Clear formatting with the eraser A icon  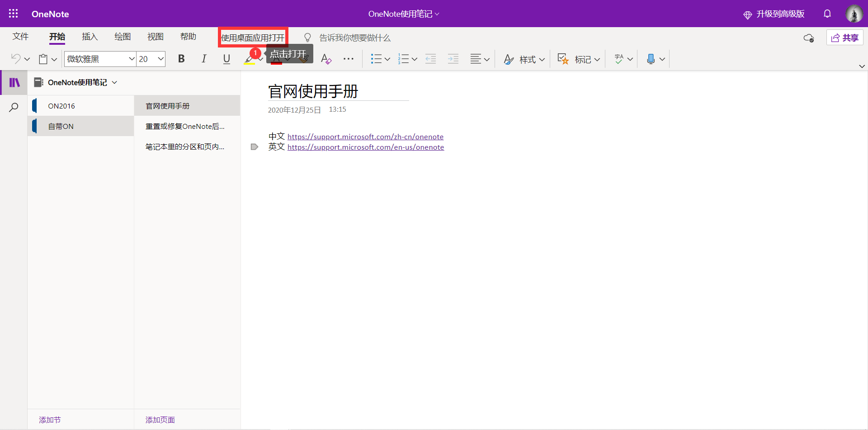tap(326, 59)
